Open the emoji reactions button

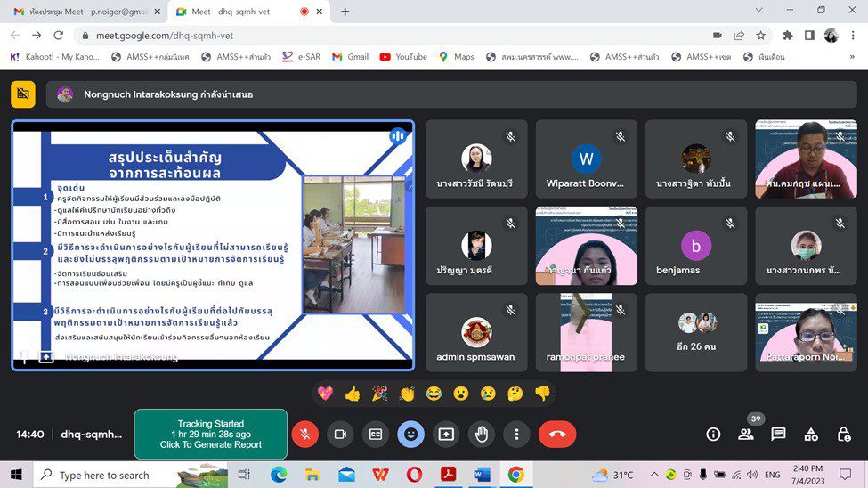click(410, 435)
